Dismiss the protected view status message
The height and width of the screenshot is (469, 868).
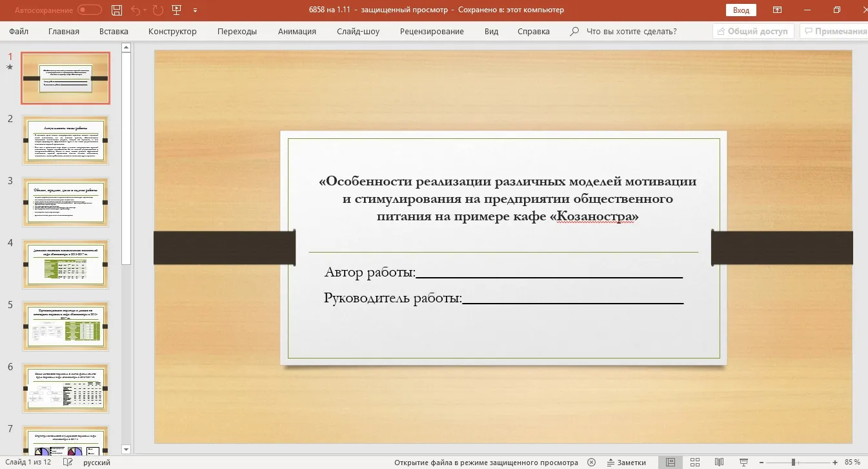point(591,463)
